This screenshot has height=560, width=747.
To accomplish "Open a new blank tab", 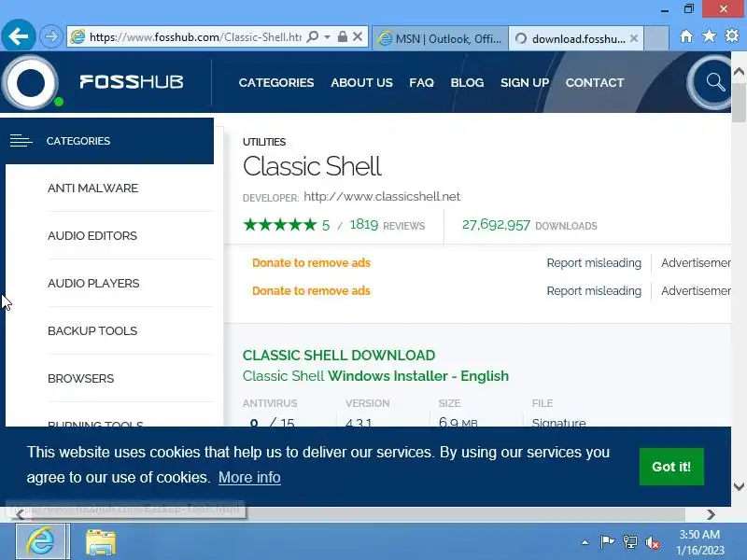I will [656, 38].
